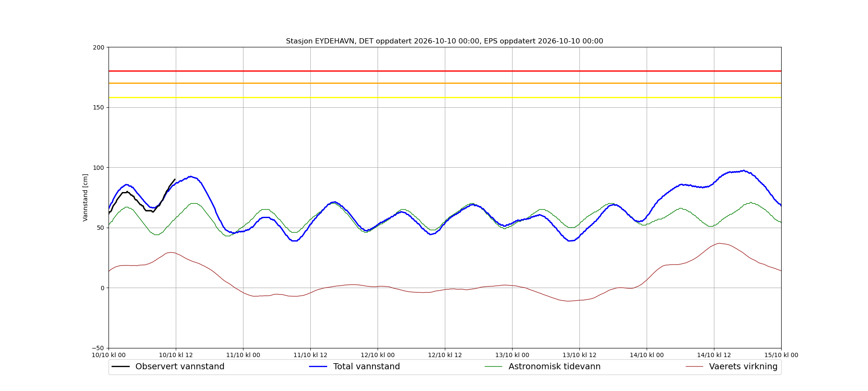This screenshot has height=391, width=868.
Task: Click x-axis label '14/10 kl 12'
Action: pyautogui.click(x=714, y=355)
